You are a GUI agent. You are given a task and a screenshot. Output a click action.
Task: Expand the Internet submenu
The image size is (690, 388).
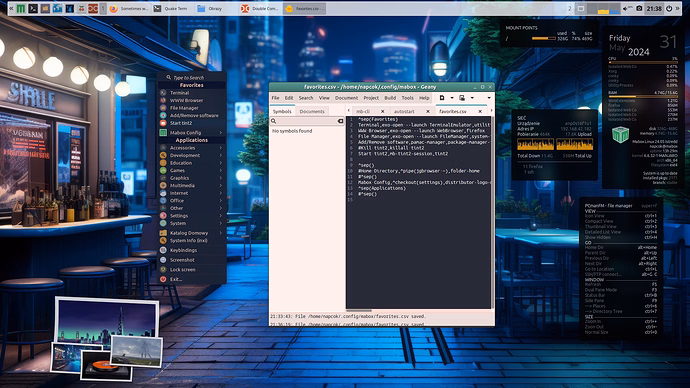point(192,193)
